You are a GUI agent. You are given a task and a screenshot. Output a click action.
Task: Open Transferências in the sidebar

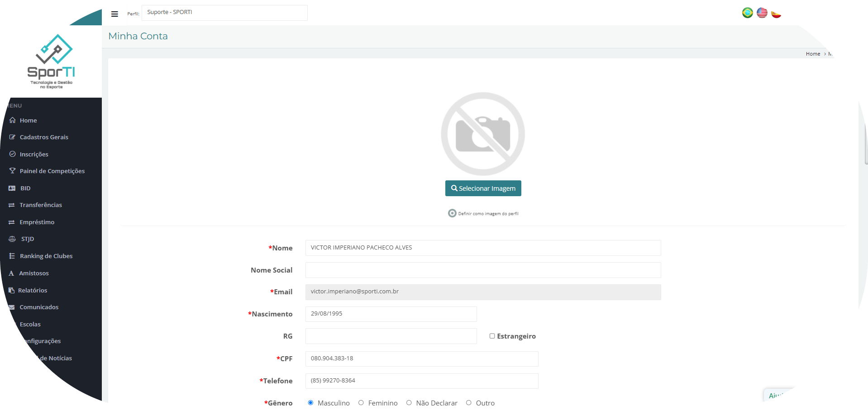point(41,205)
